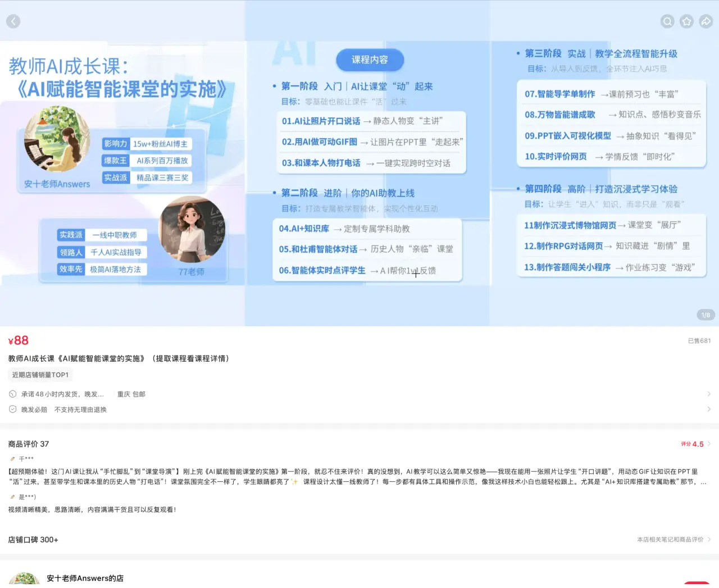
Task: Click 08.万物皆能成歌 course item
Action: point(612,115)
